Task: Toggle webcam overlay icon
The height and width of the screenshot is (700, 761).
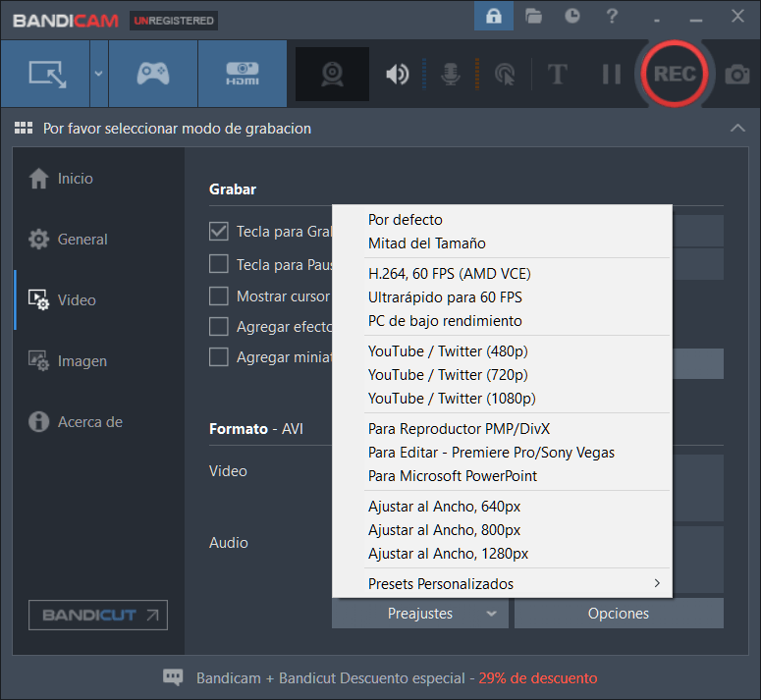Action: coord(333,75)
